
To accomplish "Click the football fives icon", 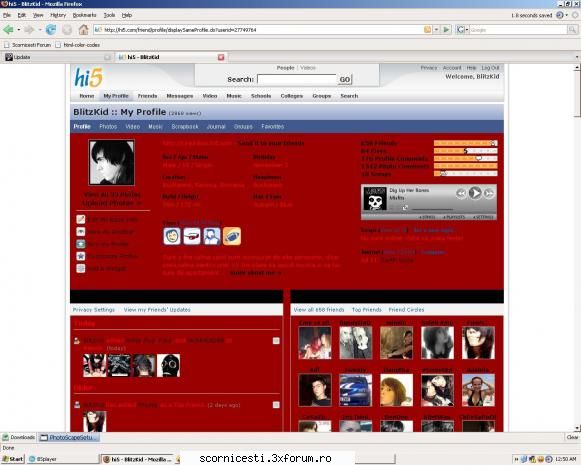I will click(x=232, y=236).
